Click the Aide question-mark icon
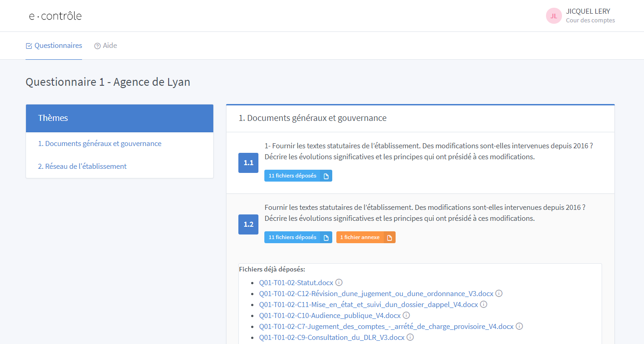Screen dimensions: 644x344 pyautogui.click(x=98, y=46)
